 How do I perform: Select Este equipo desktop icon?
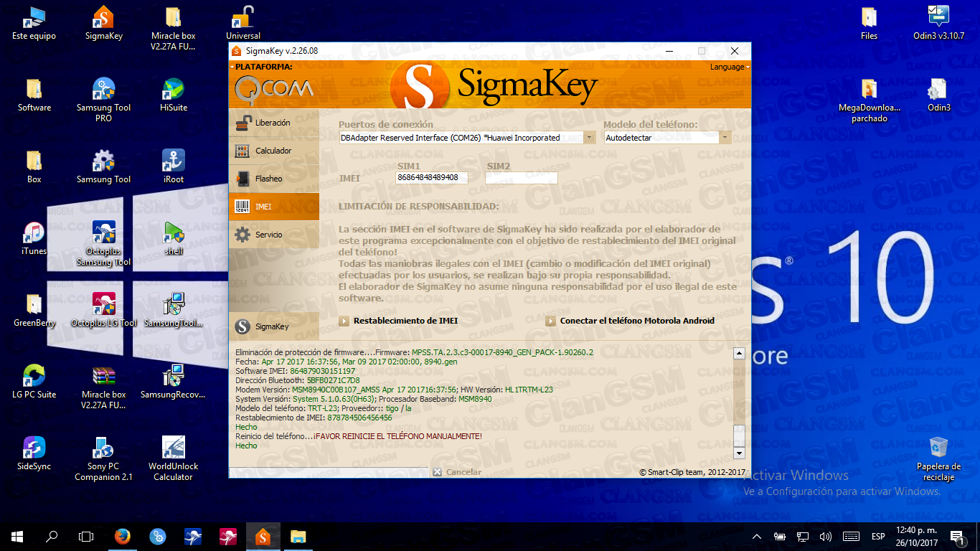(x=34, y=23)
